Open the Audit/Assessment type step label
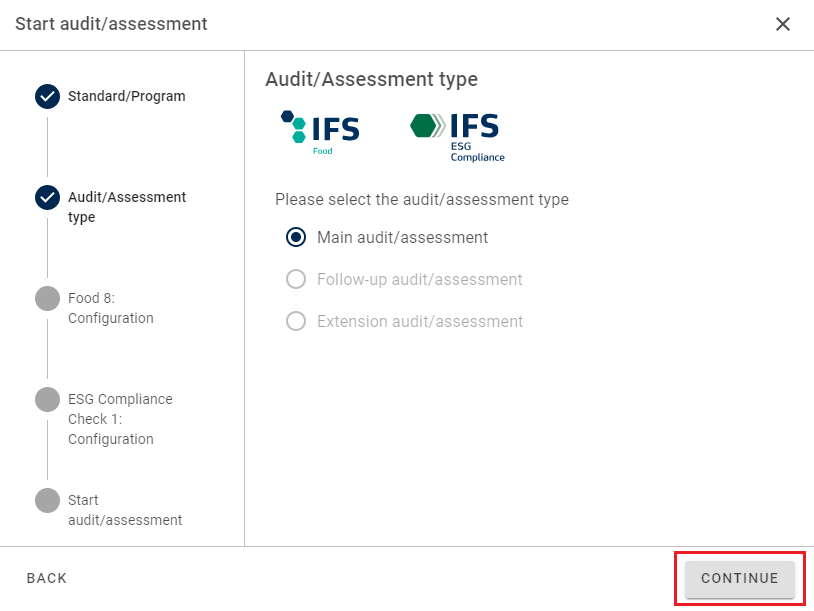The image size is (814, 611). coord(127,207)
